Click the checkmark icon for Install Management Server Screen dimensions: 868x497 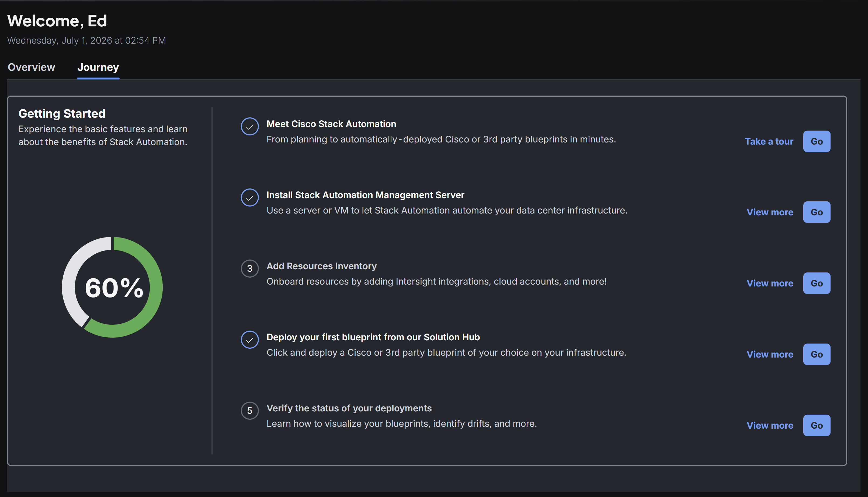[250, 198]
